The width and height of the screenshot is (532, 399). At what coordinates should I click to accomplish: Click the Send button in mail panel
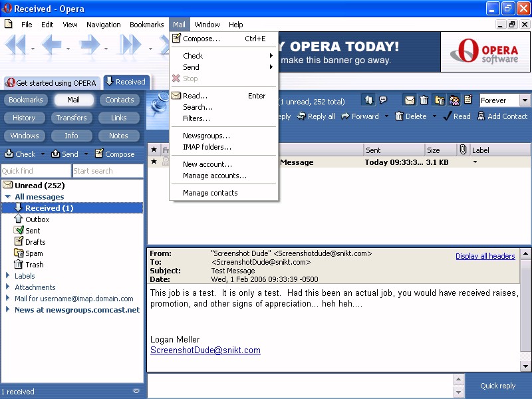pos(65,154)
